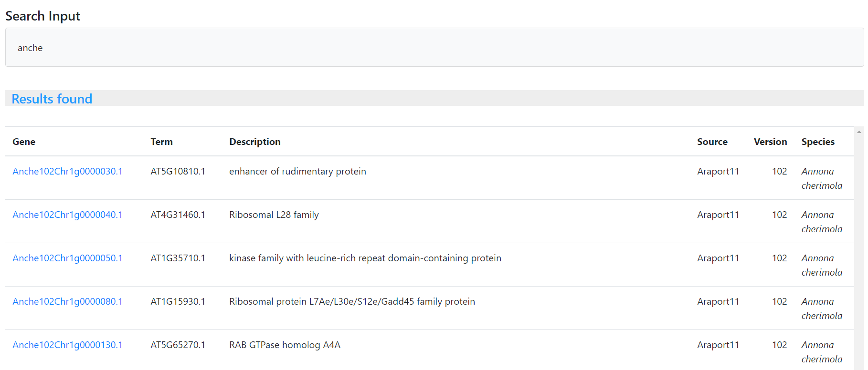Viewport: 868px width, 370px height.
Task: Click the Term column header
Action: click(x=161, y=142)
